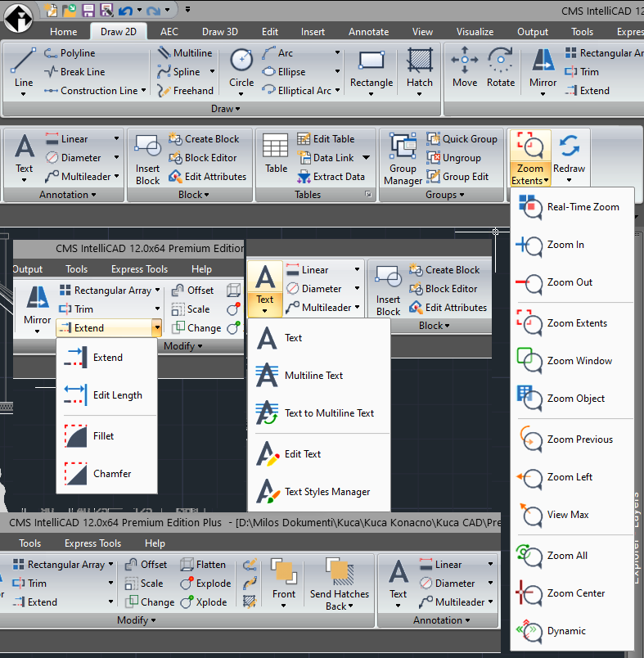Choose Zoom Previous option
The image size is (644, 658).
pyautogui.click(x=571, y=439)
